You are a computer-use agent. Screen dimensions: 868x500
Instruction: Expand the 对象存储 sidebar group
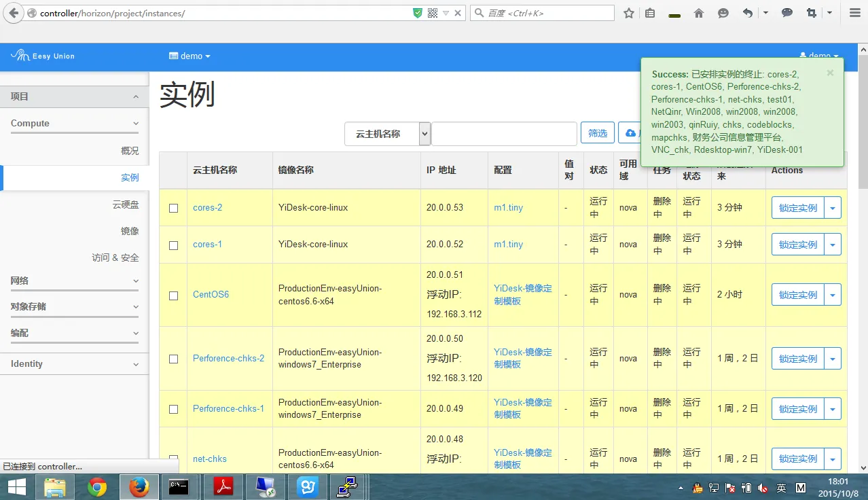point(75,306)
